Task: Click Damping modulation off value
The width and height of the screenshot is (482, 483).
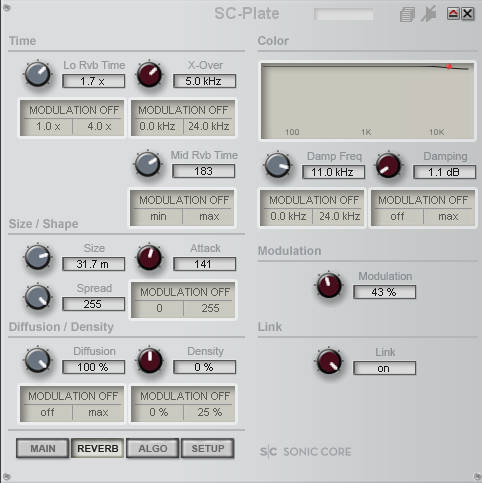Action: coord(397,216)
